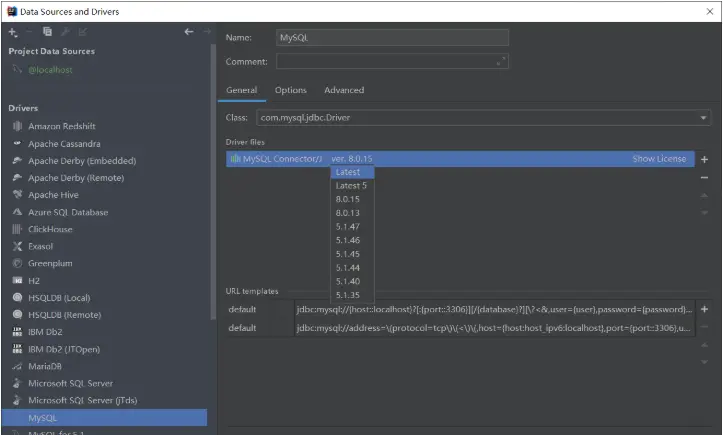Image resolution: width=723 pixels, height=435 pixels.
Task: Add a new data source with plus icon
Action: pyautogui.click(x=12, y=32)
